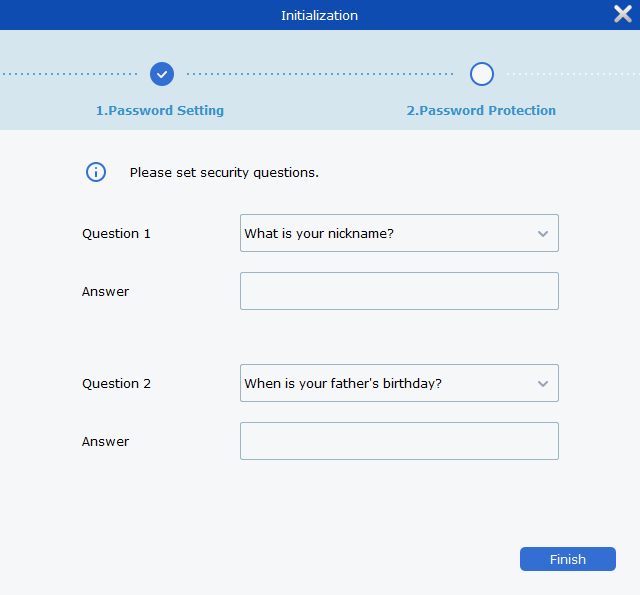Click the "Initialization" title bar text

(x=319, y=15)
